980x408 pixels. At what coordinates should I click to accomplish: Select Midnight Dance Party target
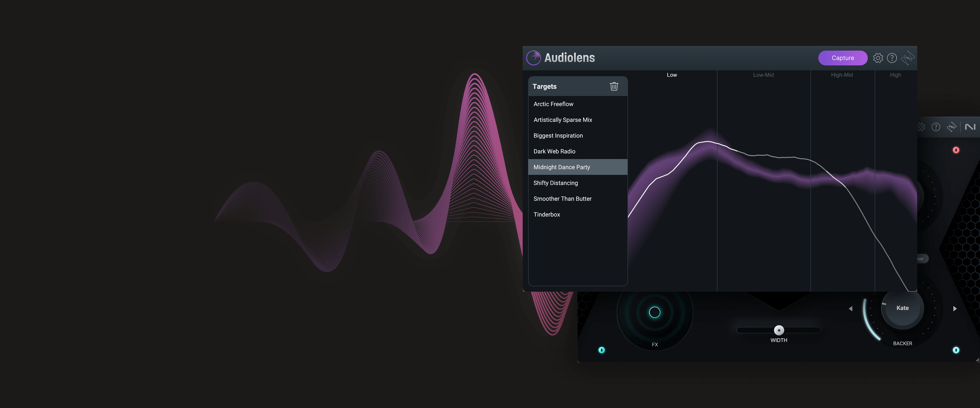pyautogui.click(x=578, y=167)
